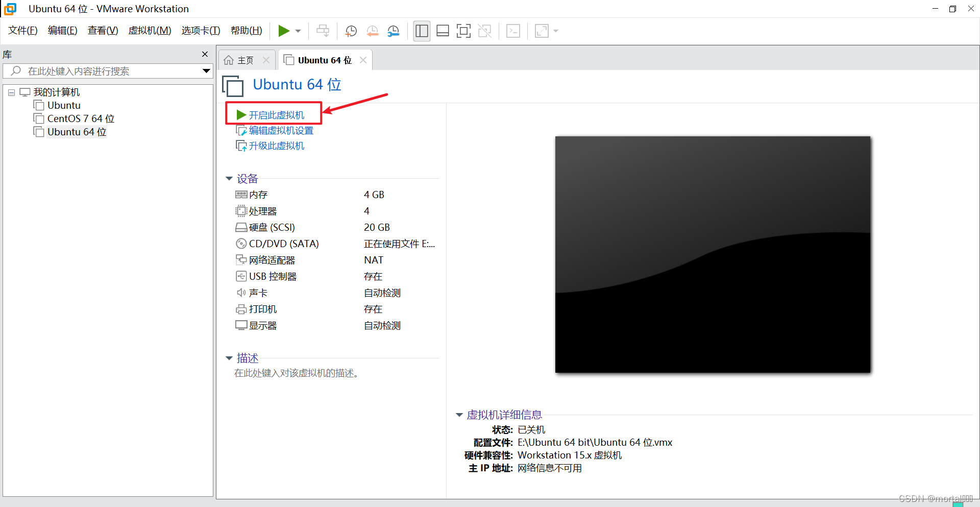980x507 pixels.
Task: Click the 网络适配器 network adapter icon
Action: [x=241, y=260]
